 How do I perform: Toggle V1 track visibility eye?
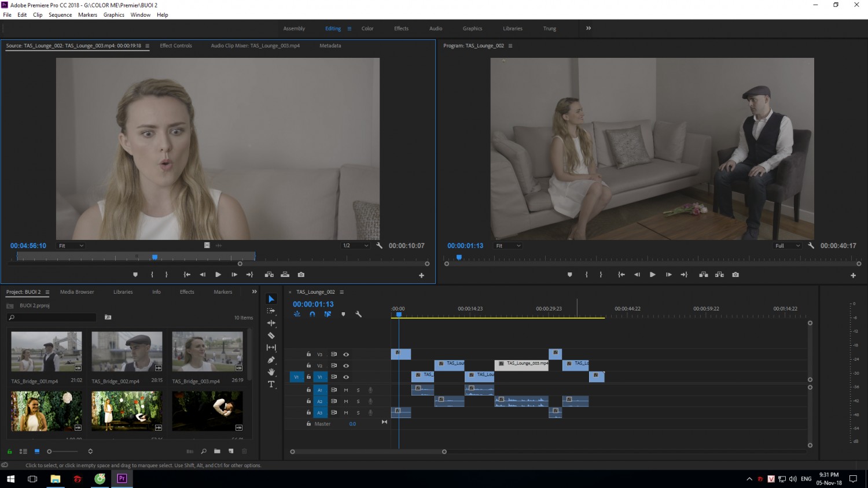pos(346,377)
